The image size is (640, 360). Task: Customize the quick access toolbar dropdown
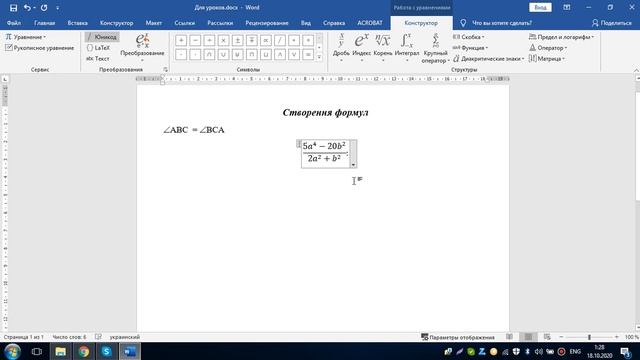(x=58, y=8)
